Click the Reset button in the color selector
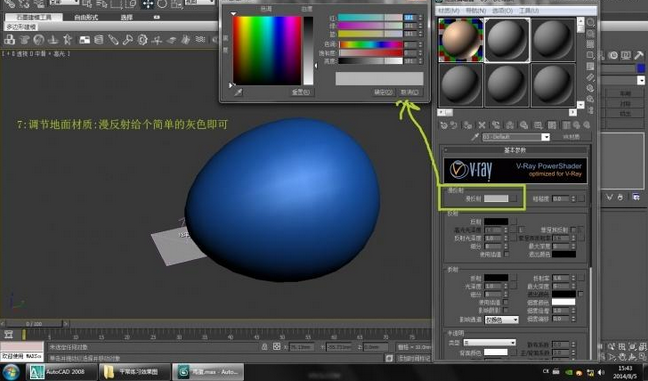 click(301, 92)
